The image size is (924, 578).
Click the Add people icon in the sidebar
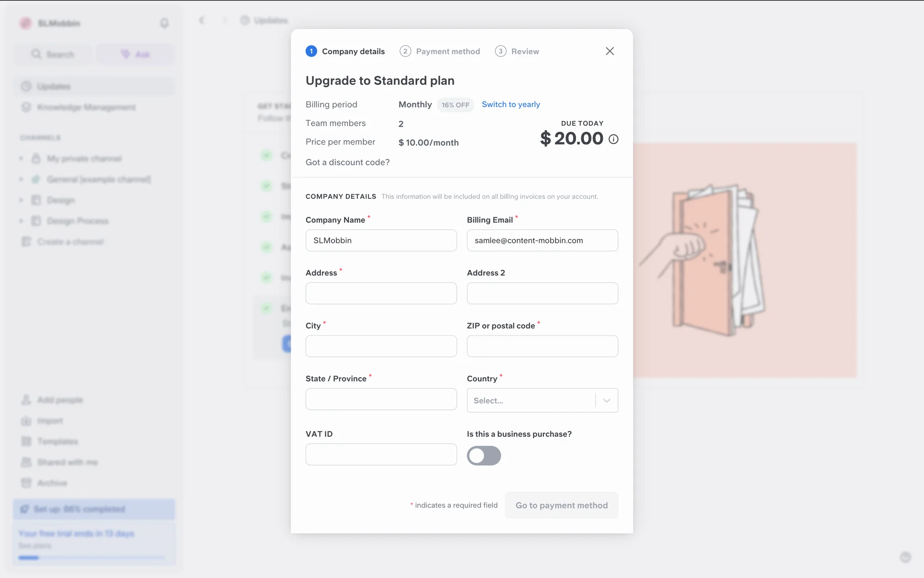click(x=26, y=400)
